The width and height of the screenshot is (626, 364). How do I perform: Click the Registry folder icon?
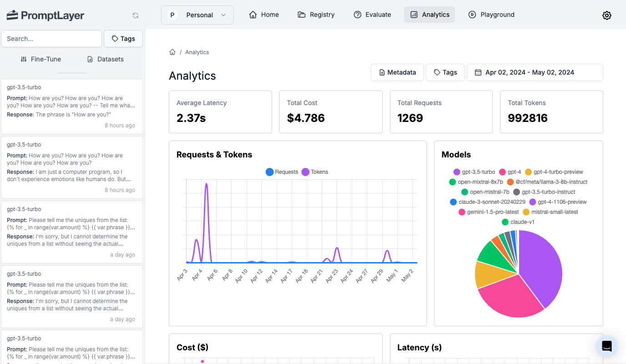(302, 15)
